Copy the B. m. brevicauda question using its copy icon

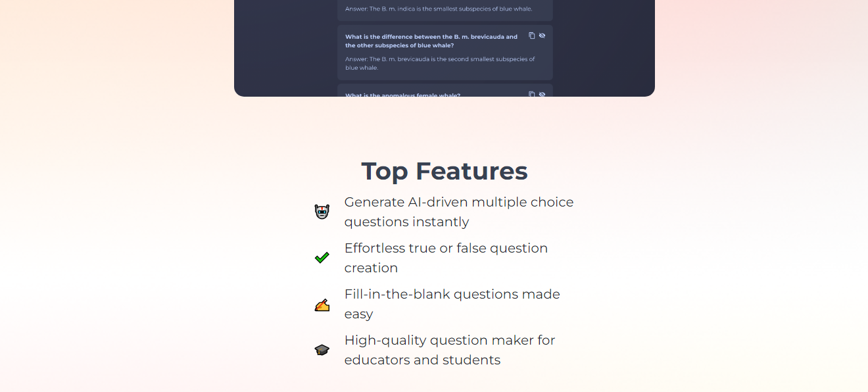(x=531, y=36)
